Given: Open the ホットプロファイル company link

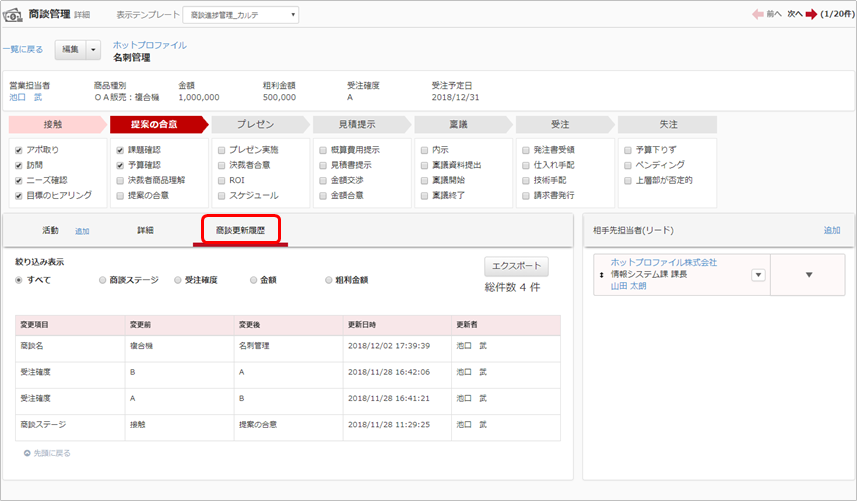Looking at the screenshot, I should [150, 45].
